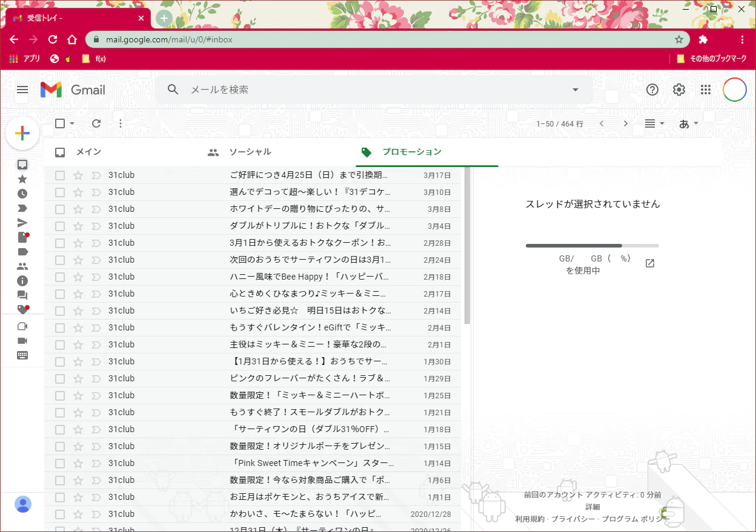756x532 pixels.
Task: Open the Sent mail arrow icon
Action: point(22,223)
